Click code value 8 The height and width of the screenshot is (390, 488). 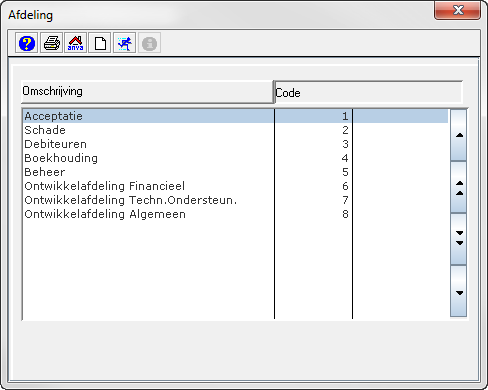point(345,214)
